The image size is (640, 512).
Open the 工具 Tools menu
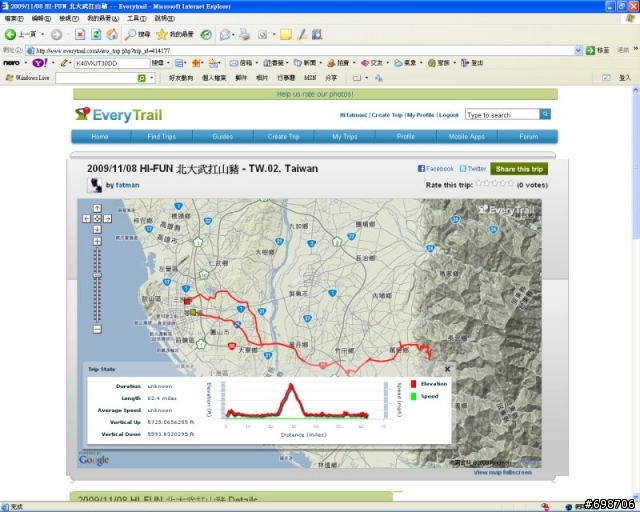click(x=137, y=18)
